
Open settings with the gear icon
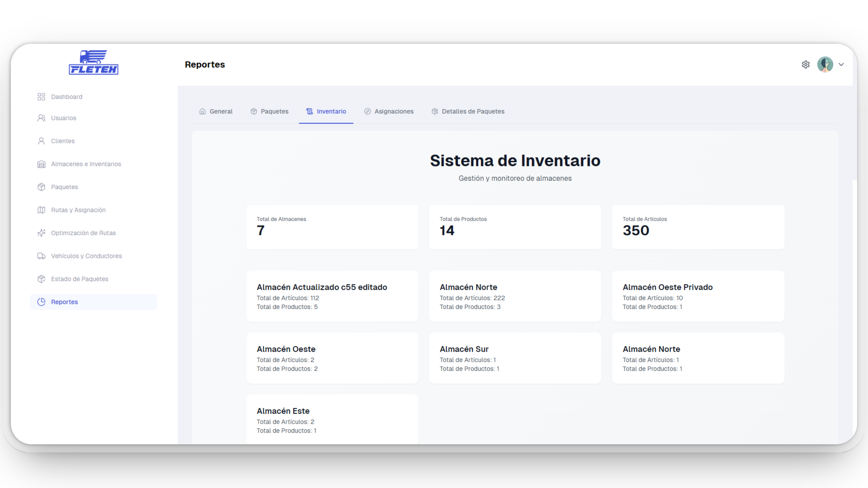806,64
